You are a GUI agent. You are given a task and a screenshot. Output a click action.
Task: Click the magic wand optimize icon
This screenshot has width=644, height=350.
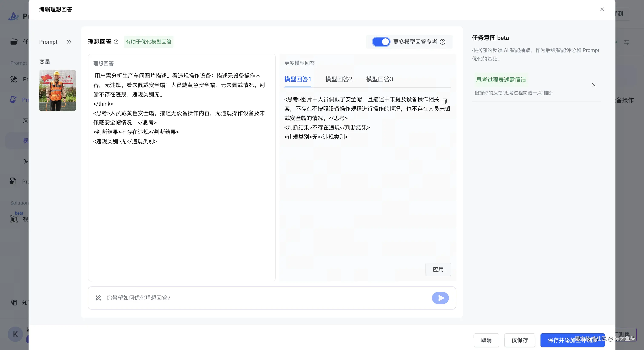click(98, 298)
